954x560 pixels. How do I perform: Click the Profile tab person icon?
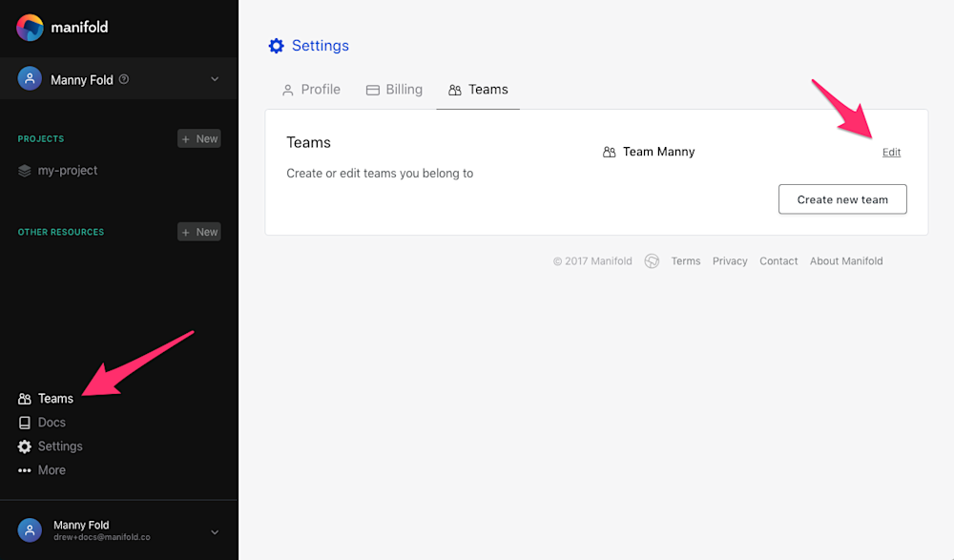pyautogui.click(x=288, y=90)
